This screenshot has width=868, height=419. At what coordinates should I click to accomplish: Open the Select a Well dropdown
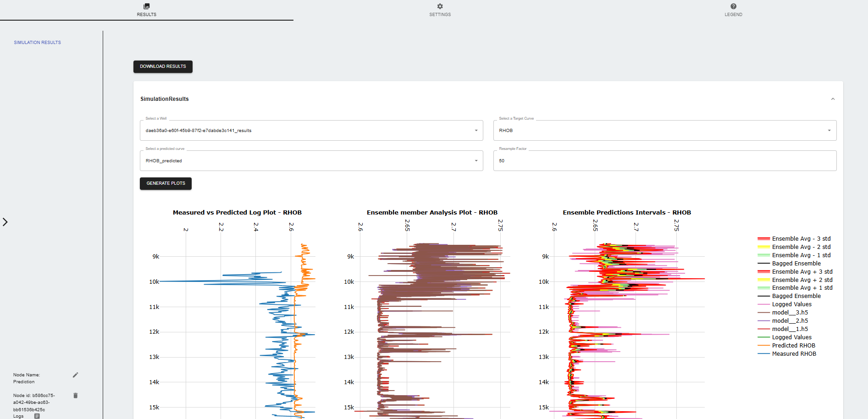tap(311, 131)
